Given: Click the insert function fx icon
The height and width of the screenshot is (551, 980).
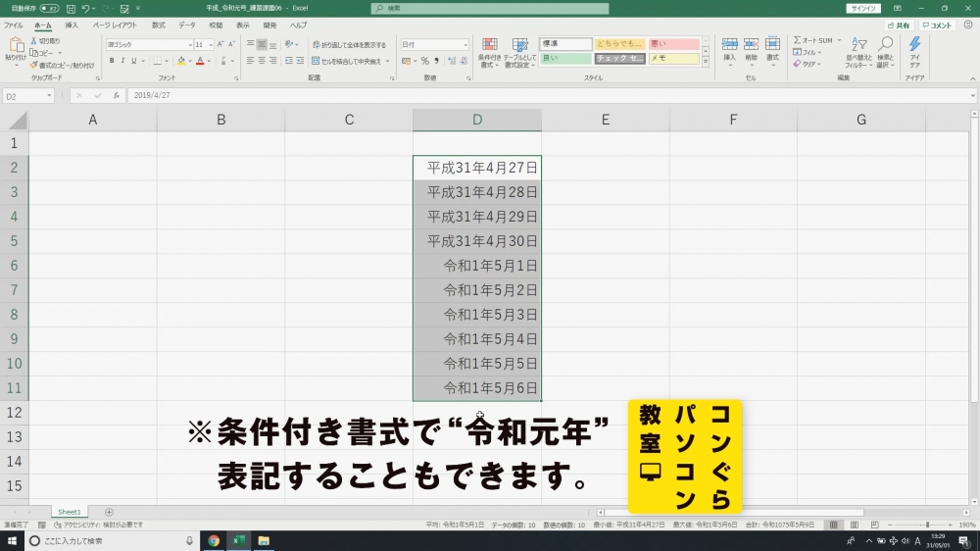Looking at the screenshot, I should pos(116,96).
